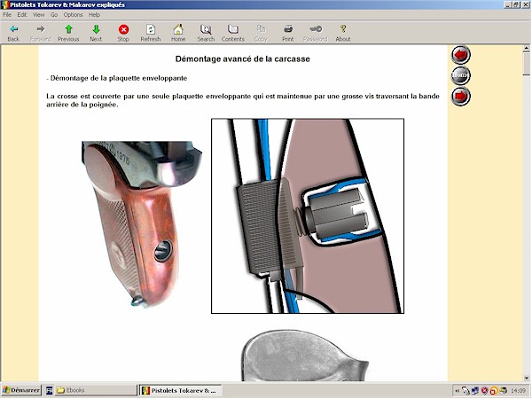
Task: Open the About dialog
Action: 343,33
